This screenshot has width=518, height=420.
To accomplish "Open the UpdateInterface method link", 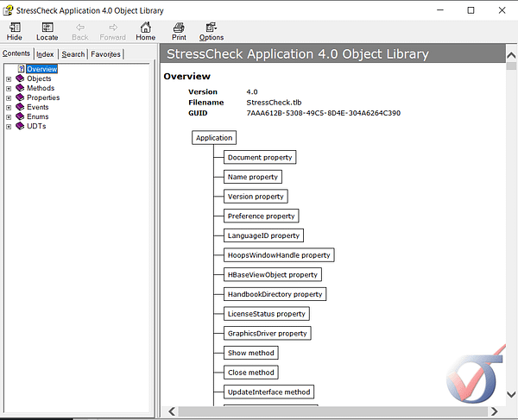I will pyautogui.click(x=268, y=392).
